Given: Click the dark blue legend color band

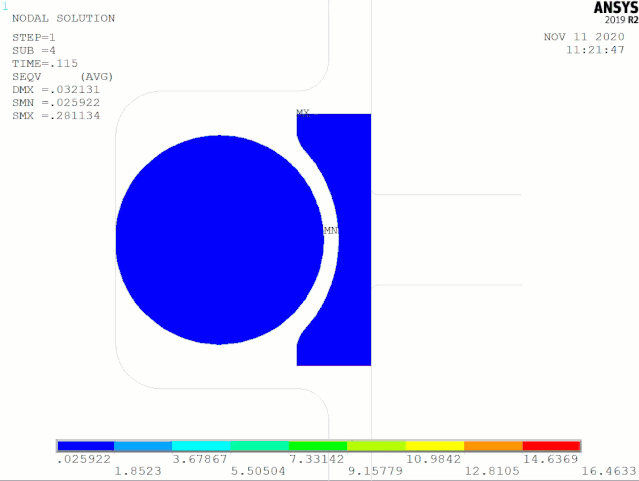Looking at the screenshot, I should coord(86,446).
